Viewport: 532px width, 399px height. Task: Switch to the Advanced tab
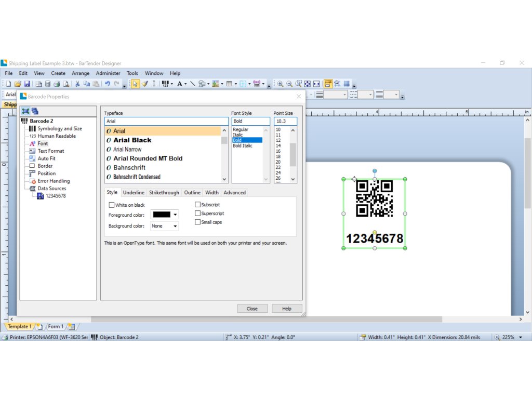(x=234, y=192)
